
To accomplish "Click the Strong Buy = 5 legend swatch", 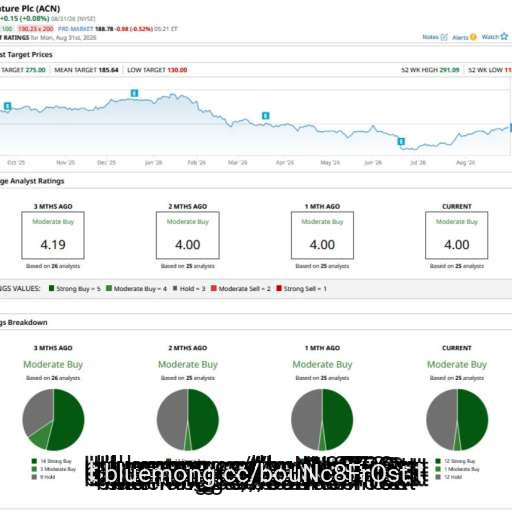I will [x=51, y=288].
